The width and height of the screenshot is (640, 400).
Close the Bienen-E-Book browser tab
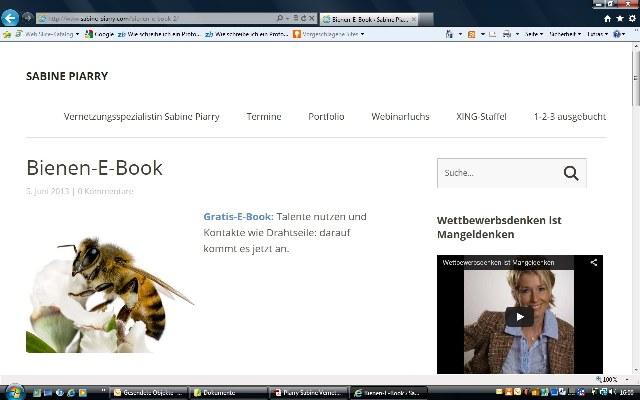pyautogui.click(x=413, y=19)
